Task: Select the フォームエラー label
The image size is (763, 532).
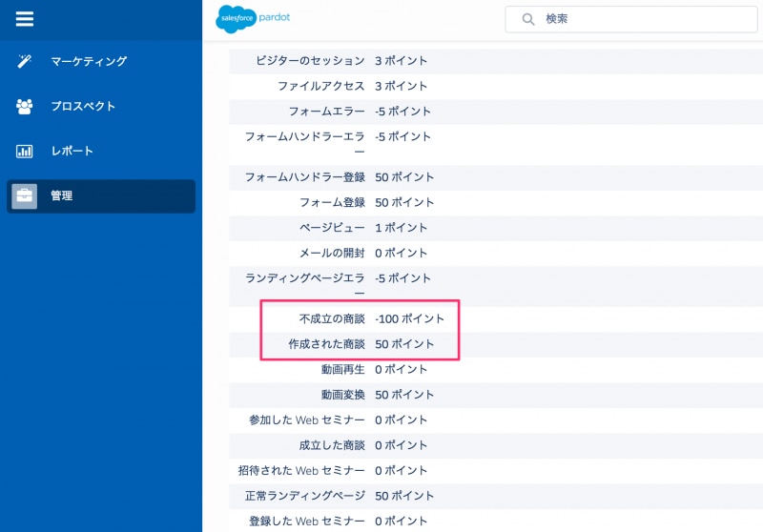Action: [326, 112]
